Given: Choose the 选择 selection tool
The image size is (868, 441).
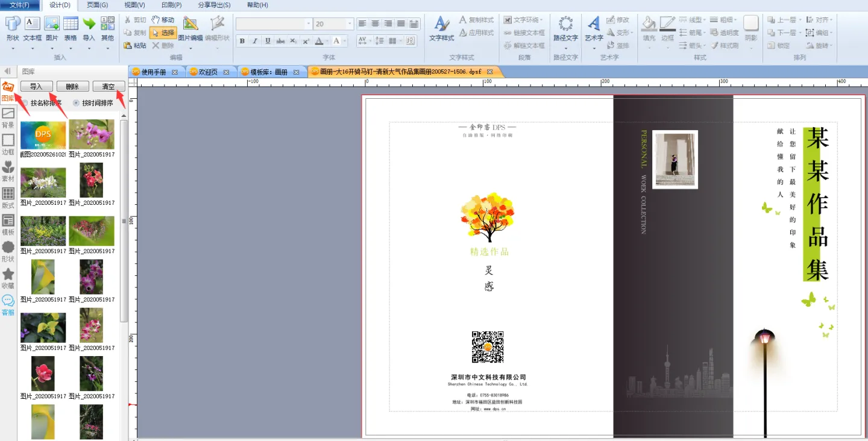Looking at the screenshot, I should pos(163,33).
